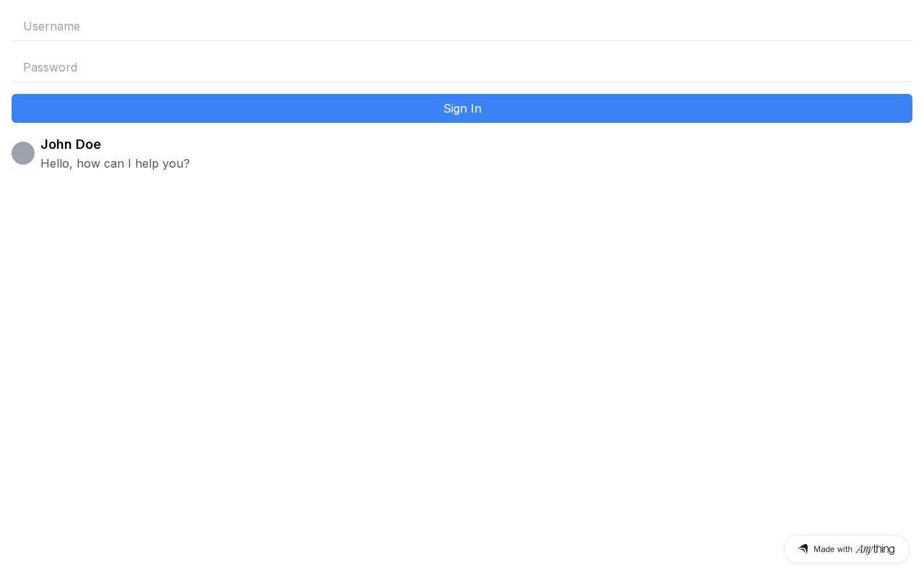Click the italic "Any" part of the wordmark

864,549
